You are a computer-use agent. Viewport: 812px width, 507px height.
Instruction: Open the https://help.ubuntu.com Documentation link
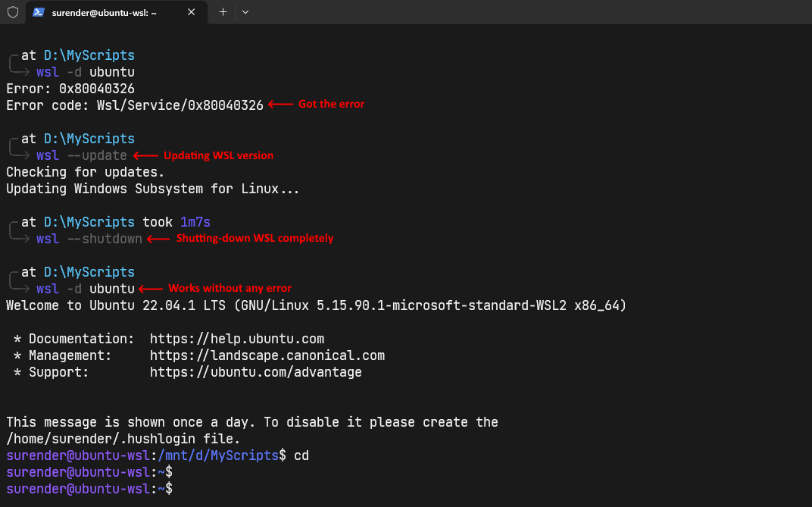(x=237, y=338)
